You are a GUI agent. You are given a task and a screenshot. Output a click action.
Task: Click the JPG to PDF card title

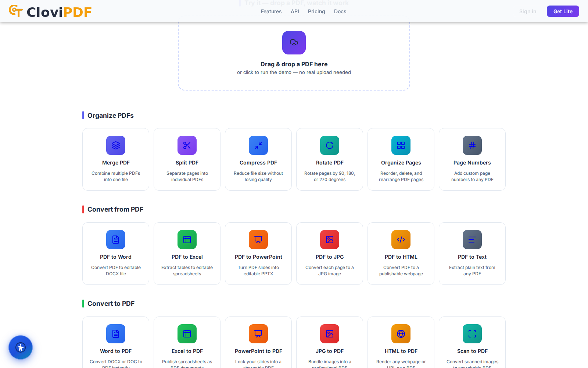[x=330, y=351]
